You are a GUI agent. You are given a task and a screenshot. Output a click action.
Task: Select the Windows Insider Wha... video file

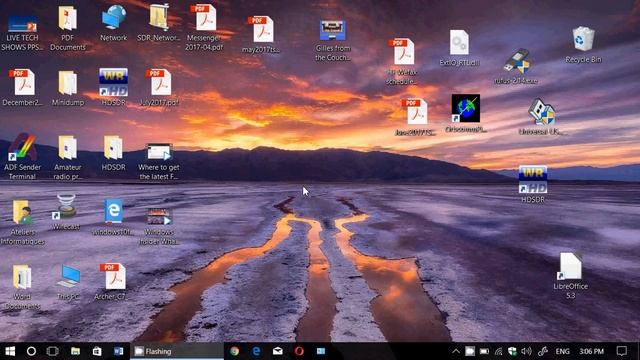click(x=159, y=226)
